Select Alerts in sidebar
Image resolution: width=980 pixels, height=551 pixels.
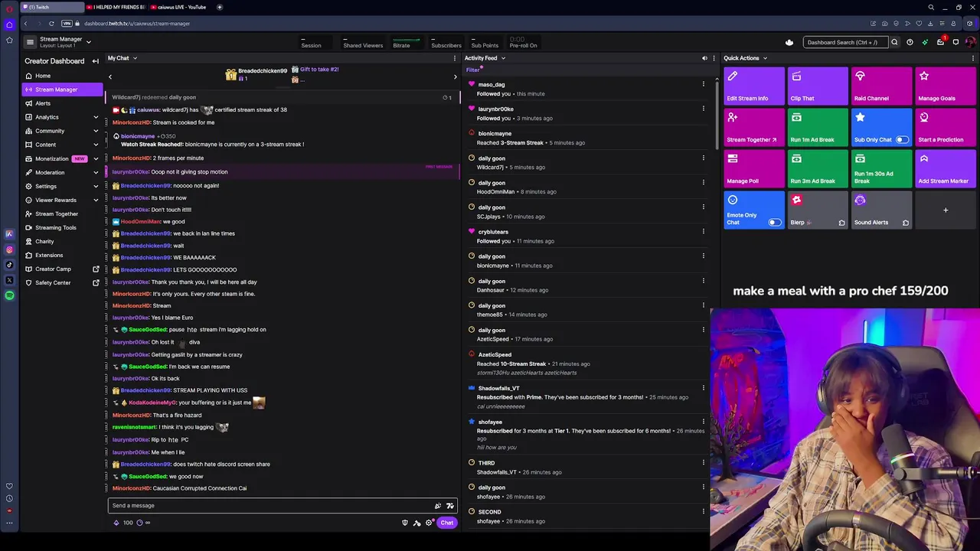tap(62, 103)
